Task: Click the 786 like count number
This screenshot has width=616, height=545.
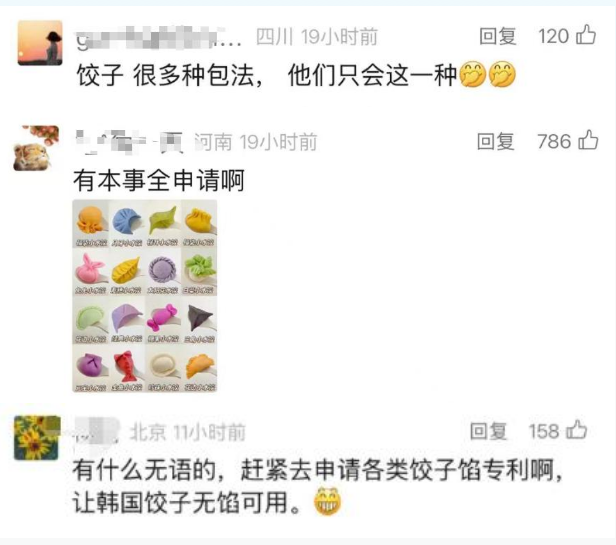Action: point(554,141)
